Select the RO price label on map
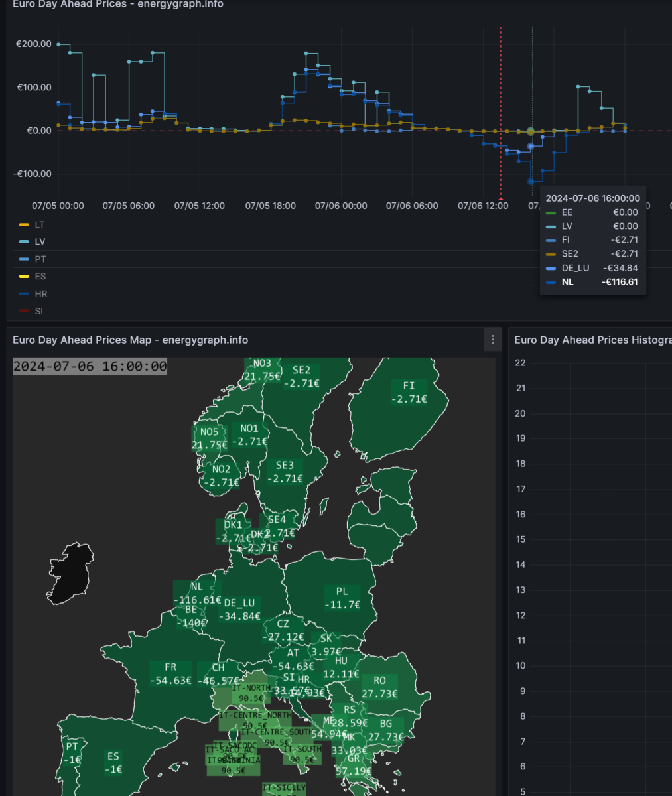The image size is (672, 796). [x=379, y=693]
